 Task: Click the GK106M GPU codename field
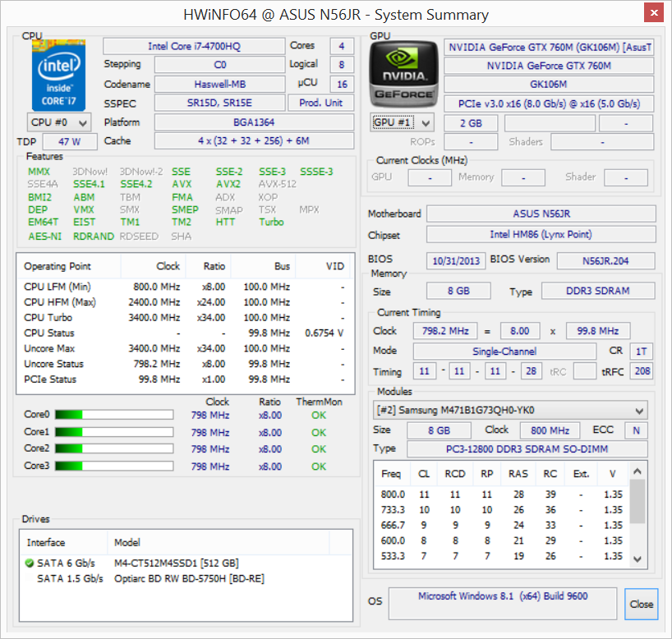tap(549, 85)
